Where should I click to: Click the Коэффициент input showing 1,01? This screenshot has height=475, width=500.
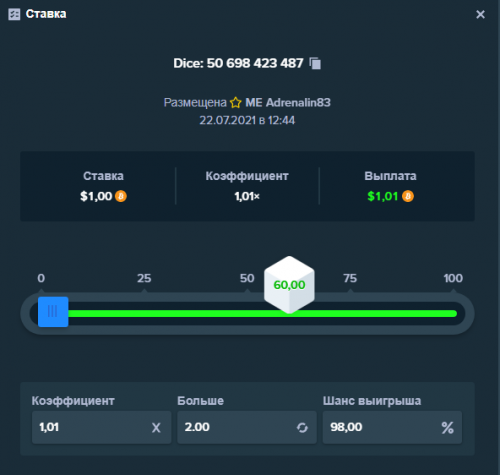tap(102, 427)
